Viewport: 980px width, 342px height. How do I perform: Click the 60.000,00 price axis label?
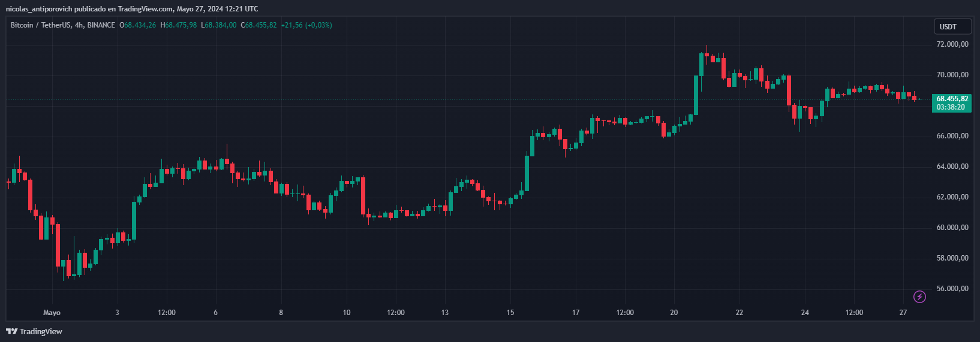pos(952,228)
